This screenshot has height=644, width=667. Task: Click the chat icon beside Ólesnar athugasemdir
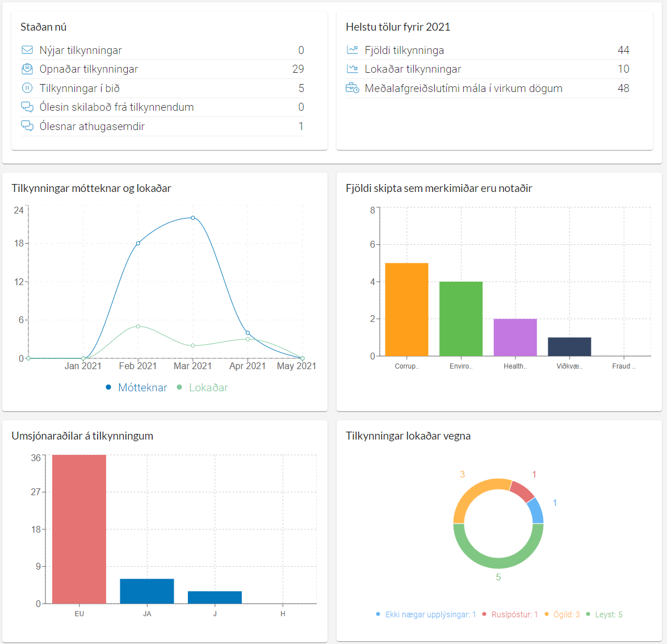coord(27,126)
